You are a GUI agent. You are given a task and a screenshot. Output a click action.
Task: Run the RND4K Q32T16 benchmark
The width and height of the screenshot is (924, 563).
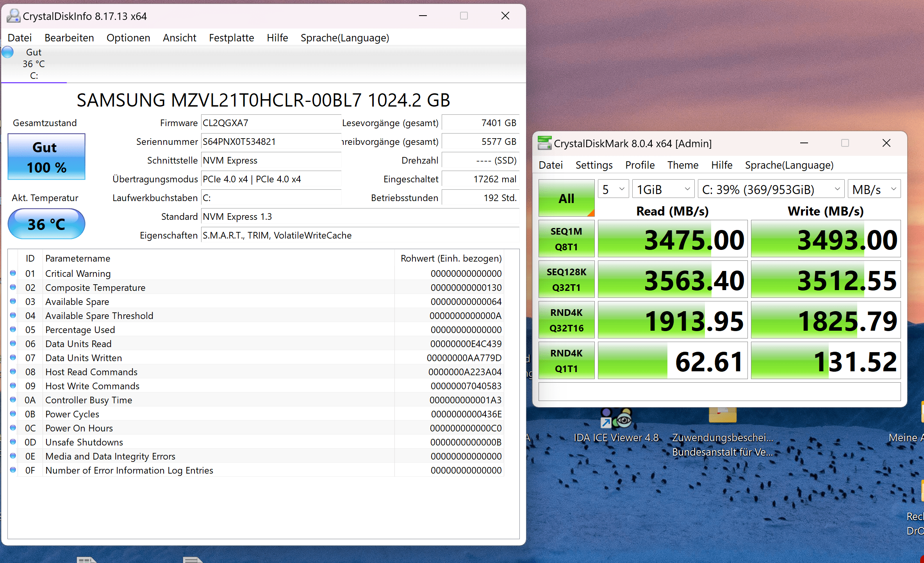click(x=566, y=320)
